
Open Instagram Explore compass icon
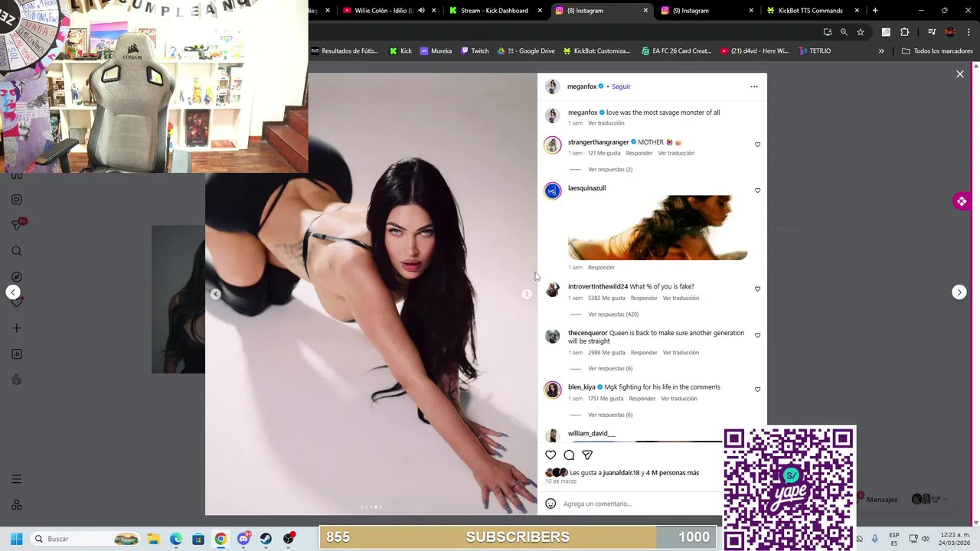click(17, 277)
